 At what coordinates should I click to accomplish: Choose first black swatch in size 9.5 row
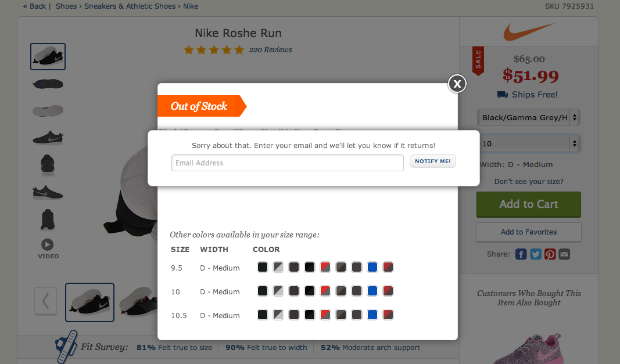coord(263,267)
